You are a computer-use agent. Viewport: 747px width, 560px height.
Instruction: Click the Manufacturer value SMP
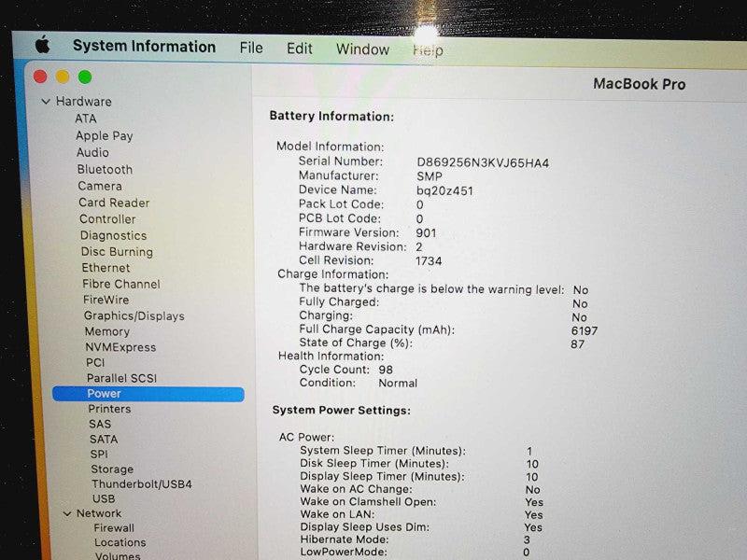click(430, 176)
